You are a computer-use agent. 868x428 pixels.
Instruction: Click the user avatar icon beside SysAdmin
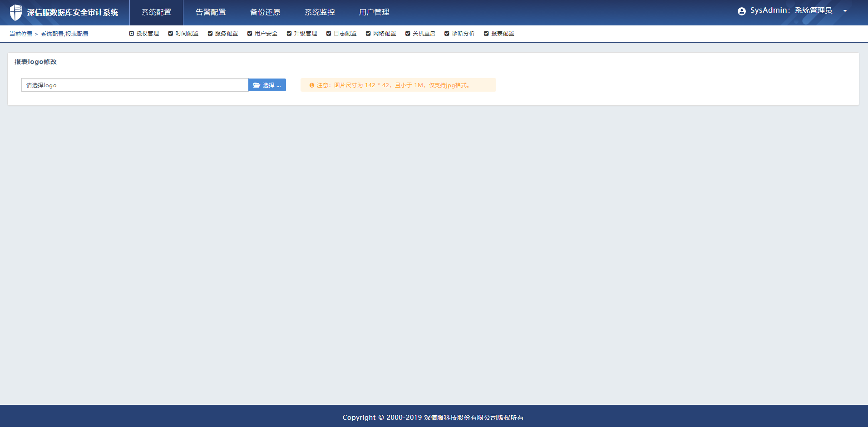tap(741, 11)
